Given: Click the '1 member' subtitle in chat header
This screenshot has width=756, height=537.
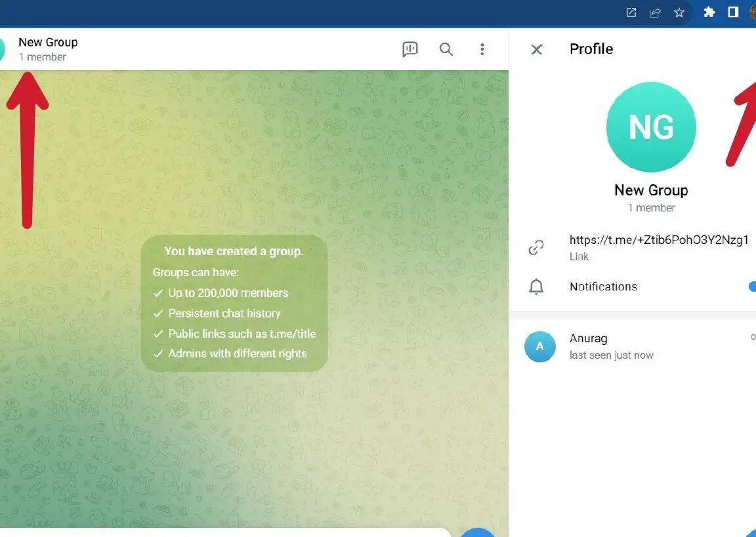Looking at the screenshot, I should pyautogui.click(x=43, y=57).
